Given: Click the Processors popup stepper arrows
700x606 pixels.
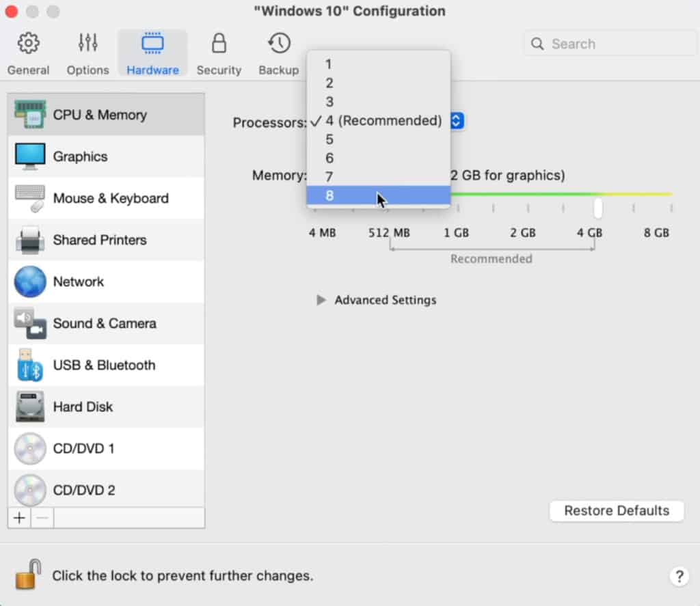Looking at the screenshot, I should [457, 121].
